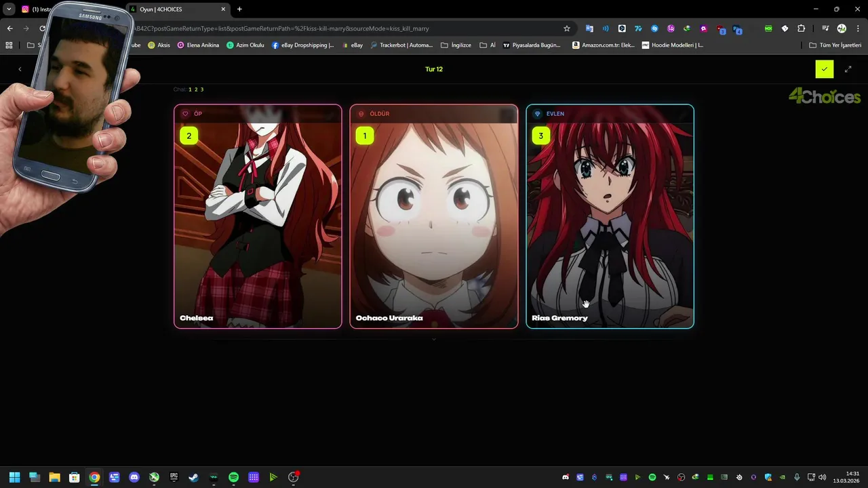Screen dimensions: 868x488
Task: Open Spotify from the taskbar
Action: click(233, 477)
